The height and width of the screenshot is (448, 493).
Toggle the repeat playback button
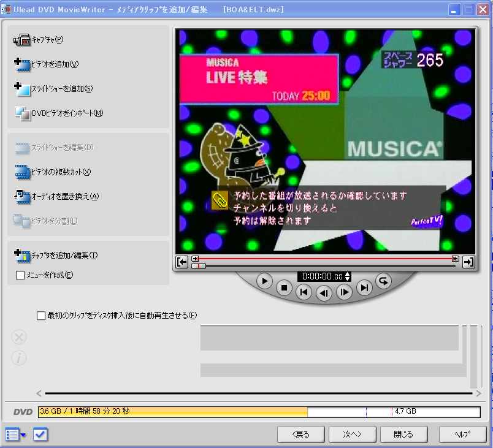(384, 281)
